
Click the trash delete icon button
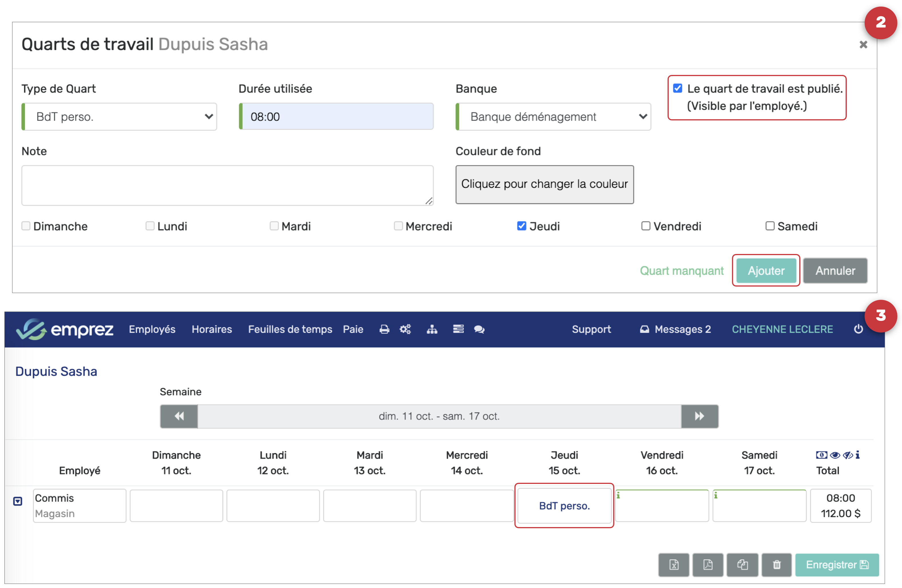pyautogui.click(x=776, y=565)
